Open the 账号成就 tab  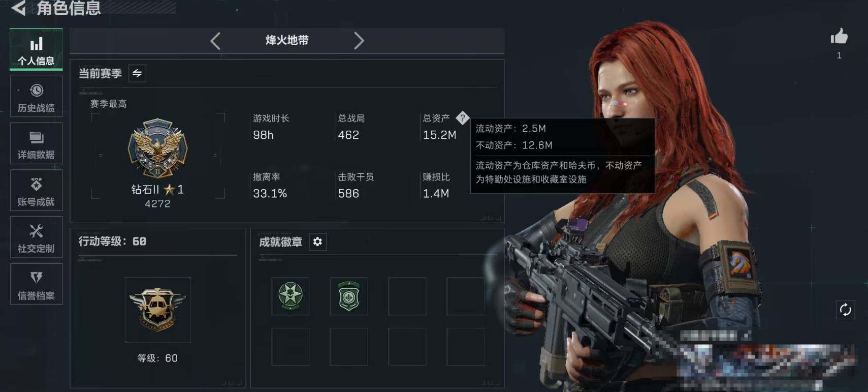pyautogui.click(x=36, y=190)
